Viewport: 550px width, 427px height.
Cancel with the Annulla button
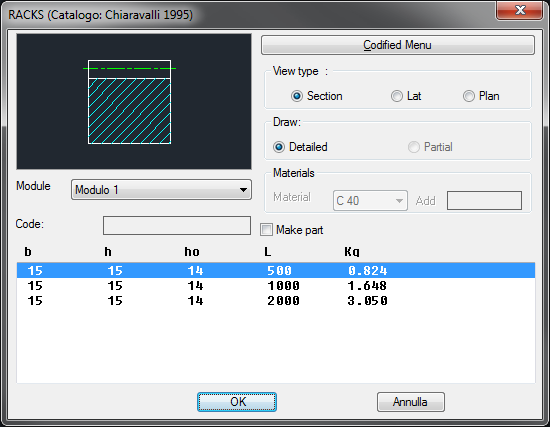(x=411, y=402)
